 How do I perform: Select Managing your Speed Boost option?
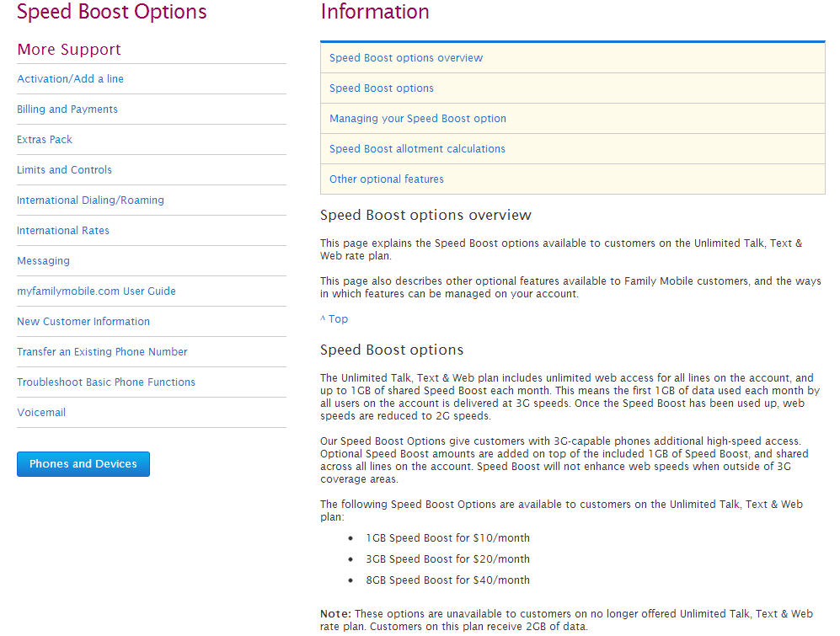418,119
